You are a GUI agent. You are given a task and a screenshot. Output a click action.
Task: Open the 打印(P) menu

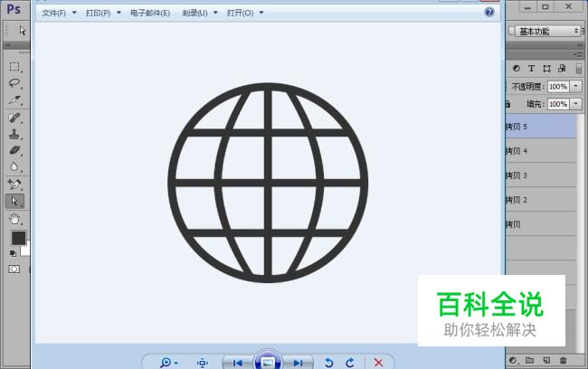tap(103, 14)
